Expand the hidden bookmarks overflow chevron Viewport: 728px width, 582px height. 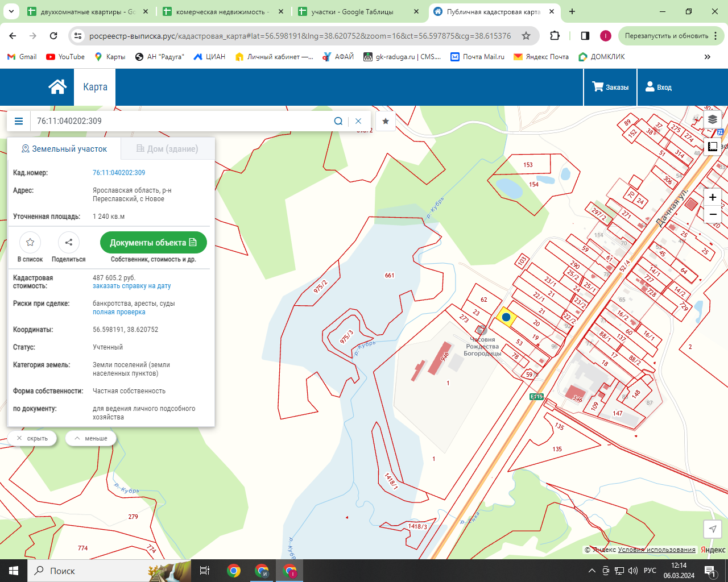pos(708,57)
